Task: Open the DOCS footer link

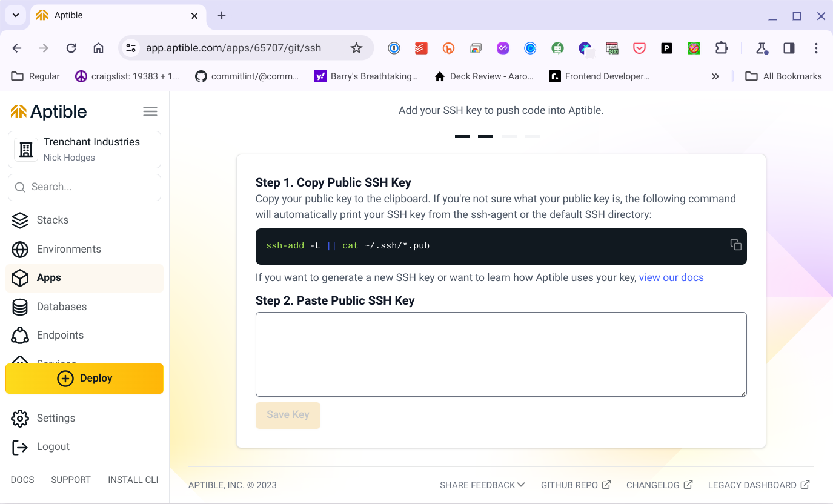Action: tap(22, 480)
